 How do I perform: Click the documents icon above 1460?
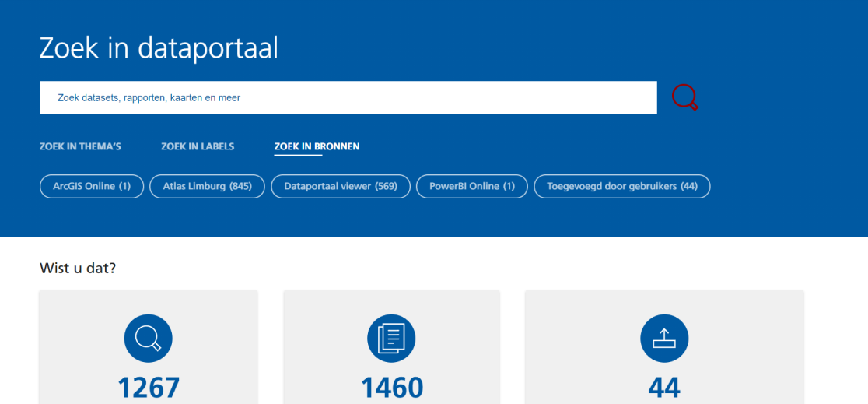point(391,338)
